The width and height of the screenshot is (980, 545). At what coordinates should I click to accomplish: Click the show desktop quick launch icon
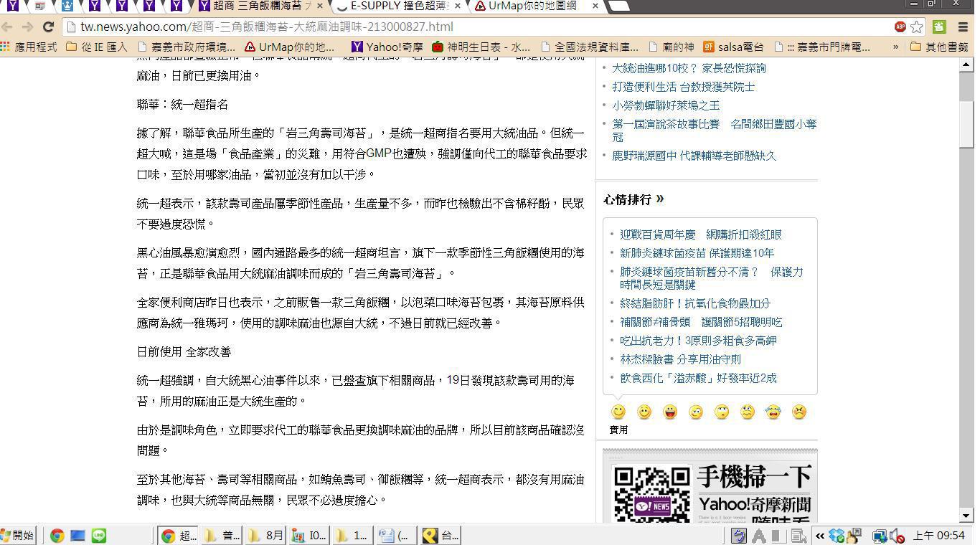click(77, 536)
